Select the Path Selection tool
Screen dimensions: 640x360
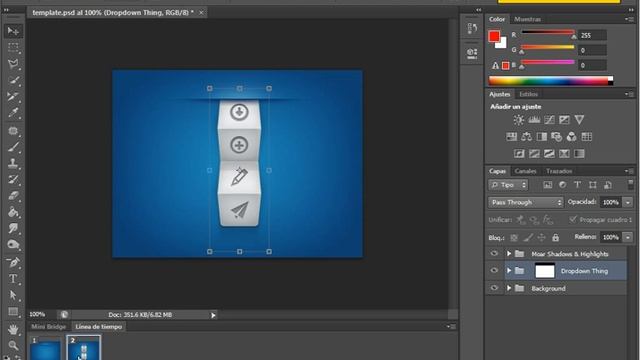coord(13,295)
